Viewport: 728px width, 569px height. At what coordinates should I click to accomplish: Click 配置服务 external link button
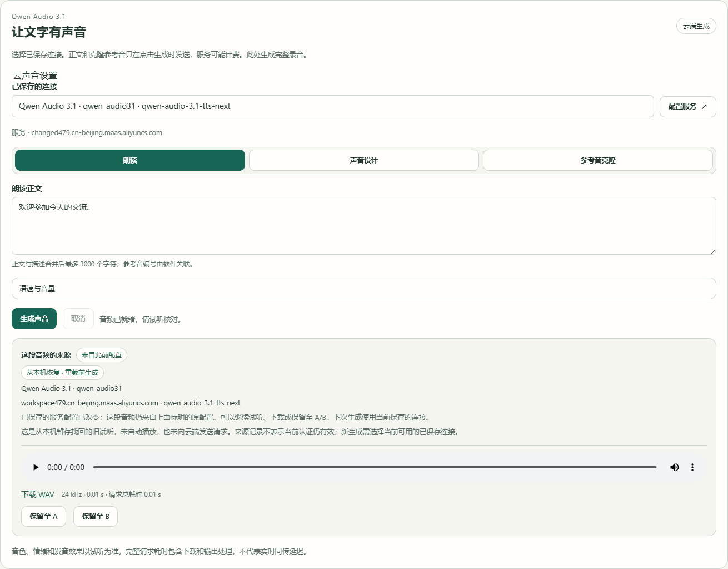pos(687,107)
